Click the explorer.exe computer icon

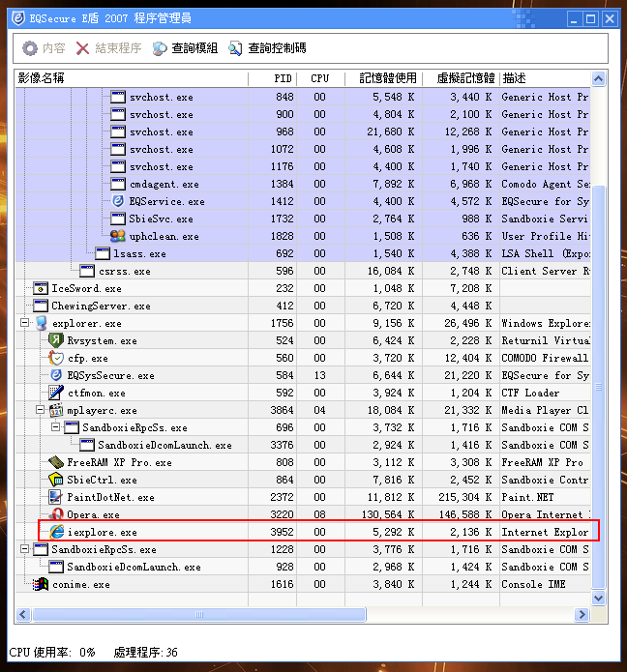[41, 323]
